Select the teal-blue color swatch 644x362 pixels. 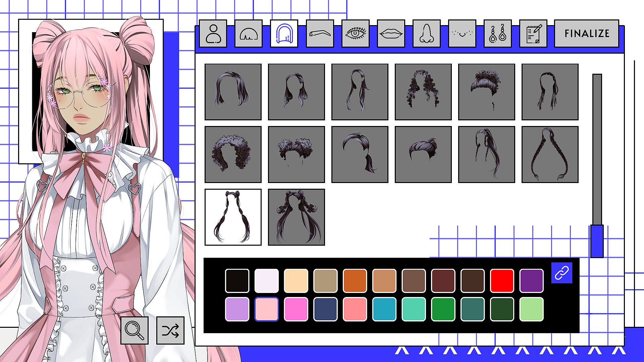click(x=384, y=309)
